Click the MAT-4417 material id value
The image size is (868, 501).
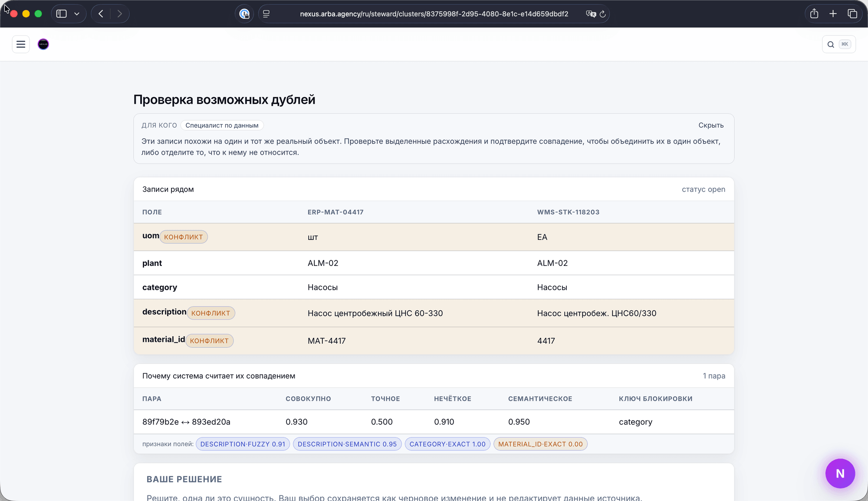(327, 341)
